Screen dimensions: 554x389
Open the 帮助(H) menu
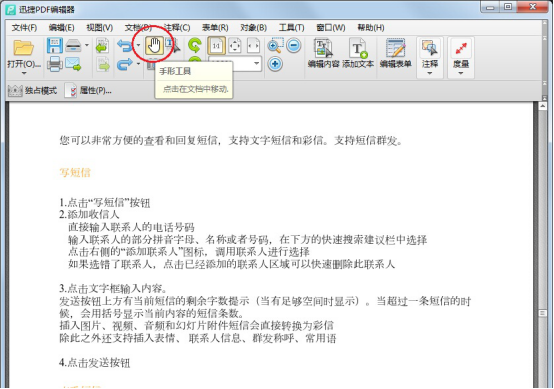coord(371,28)
